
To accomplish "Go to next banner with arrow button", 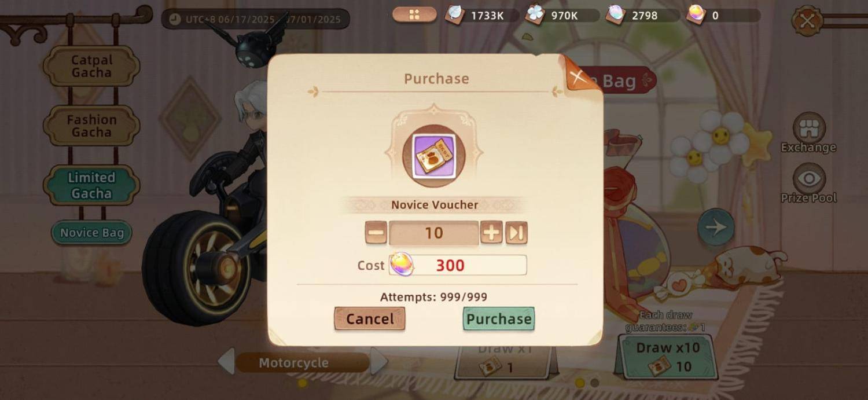I will 716,227.
